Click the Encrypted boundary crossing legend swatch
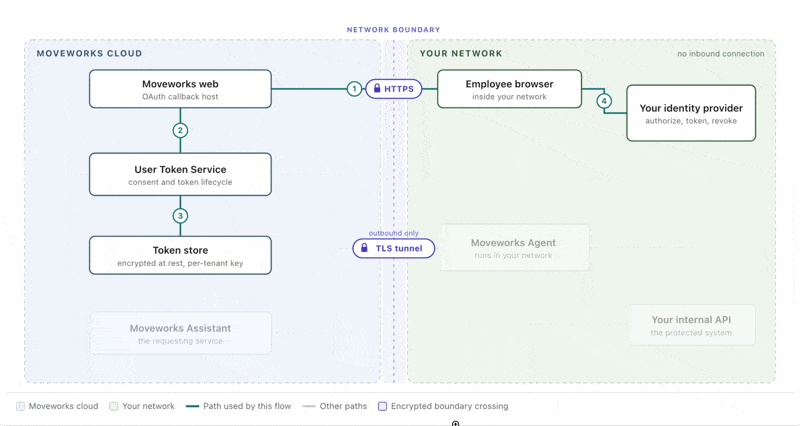The image size is (800, 426). pos(382,406)
